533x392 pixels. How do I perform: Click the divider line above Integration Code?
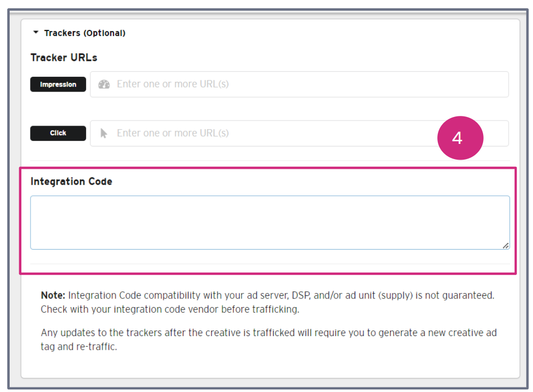(x=270, y=161)
